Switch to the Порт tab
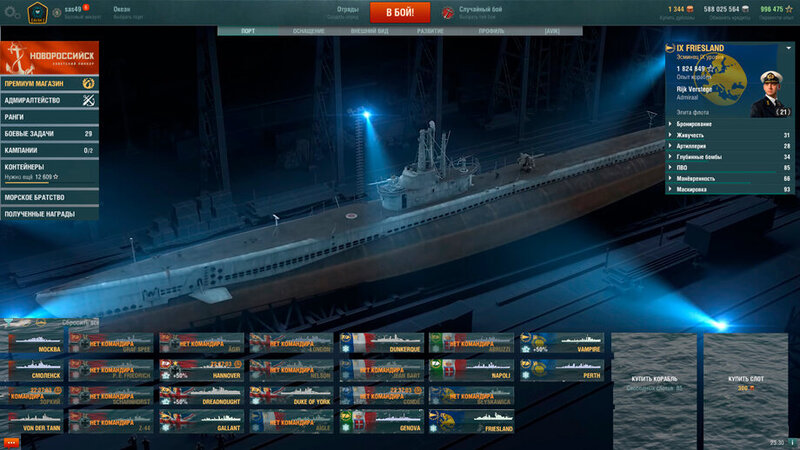Viewport: 800px width, 450px height. pos(248,31)
